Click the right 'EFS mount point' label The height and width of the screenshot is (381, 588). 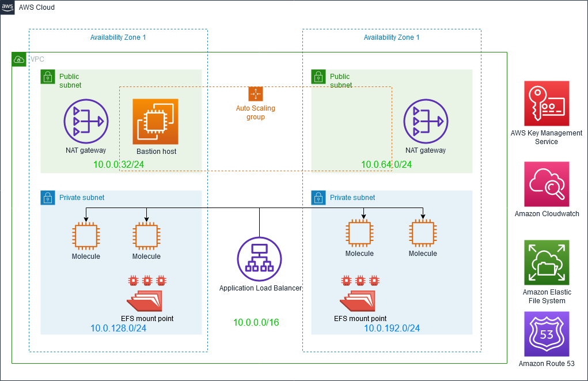point(360,318)
